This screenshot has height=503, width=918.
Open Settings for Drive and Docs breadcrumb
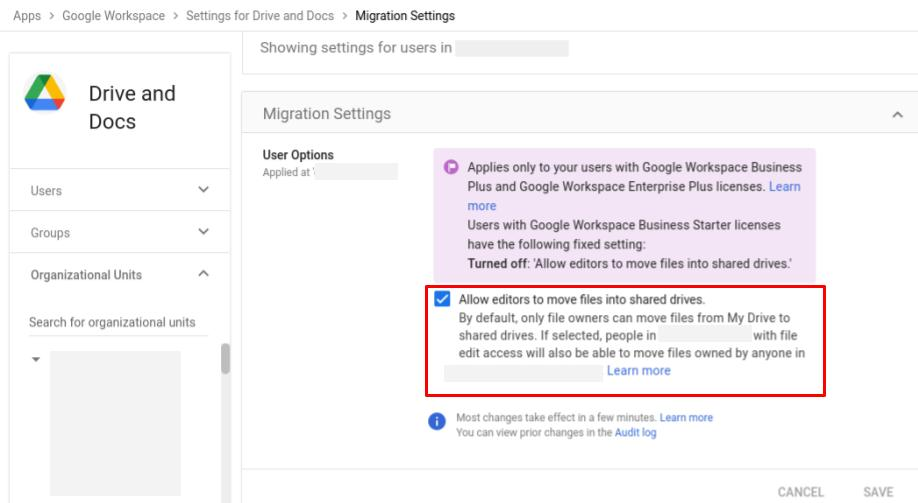click(260, 16)
